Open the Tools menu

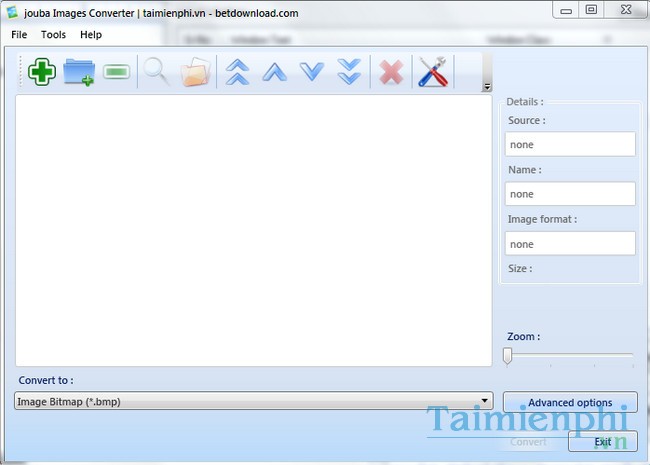[x=53, y=35]
